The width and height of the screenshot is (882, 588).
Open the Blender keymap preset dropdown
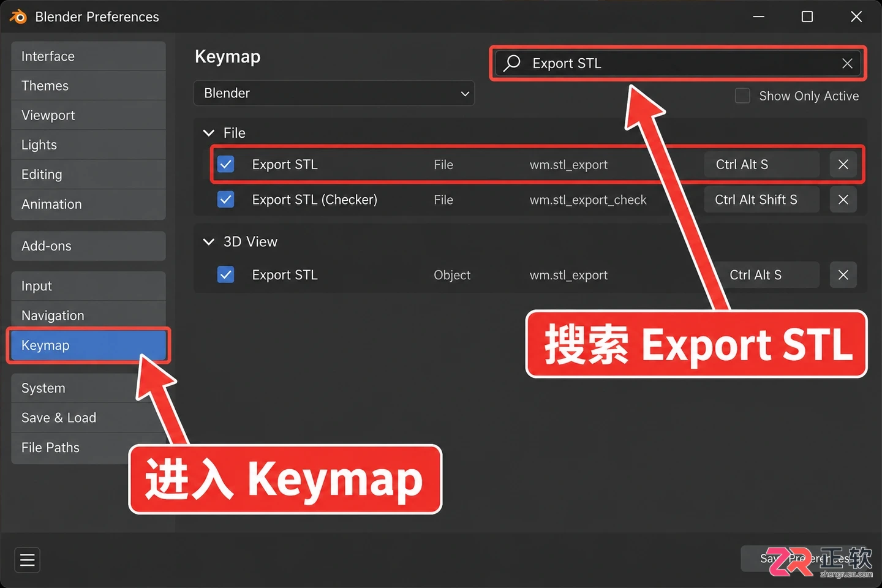pos(334,93)
